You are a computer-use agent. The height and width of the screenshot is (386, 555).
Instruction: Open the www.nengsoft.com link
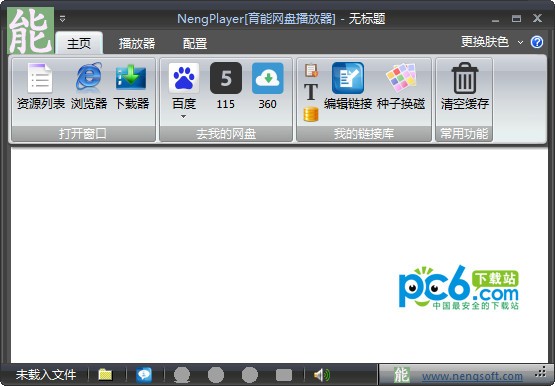tap(472, 376)
